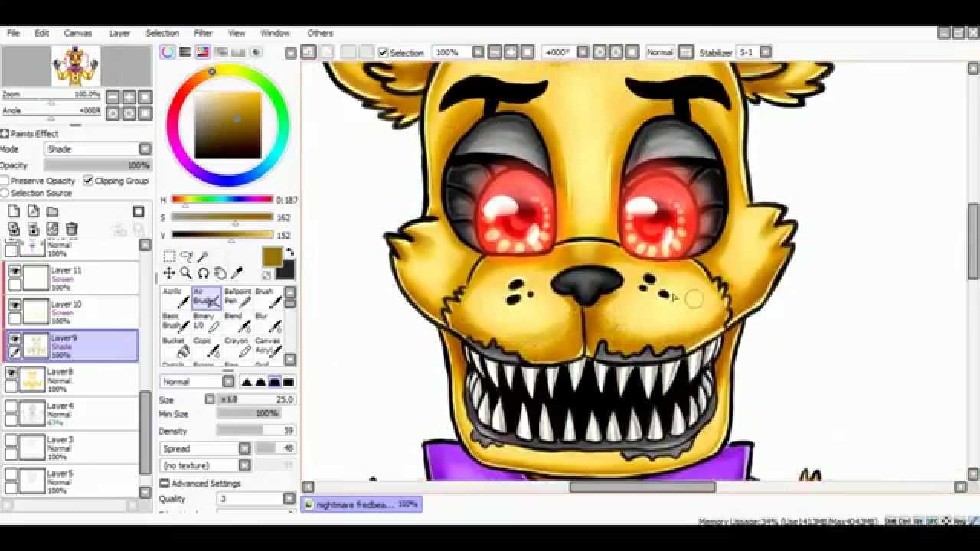The image size is (980, 551).
Task: Select the rotate view tool
Action: 203,273
